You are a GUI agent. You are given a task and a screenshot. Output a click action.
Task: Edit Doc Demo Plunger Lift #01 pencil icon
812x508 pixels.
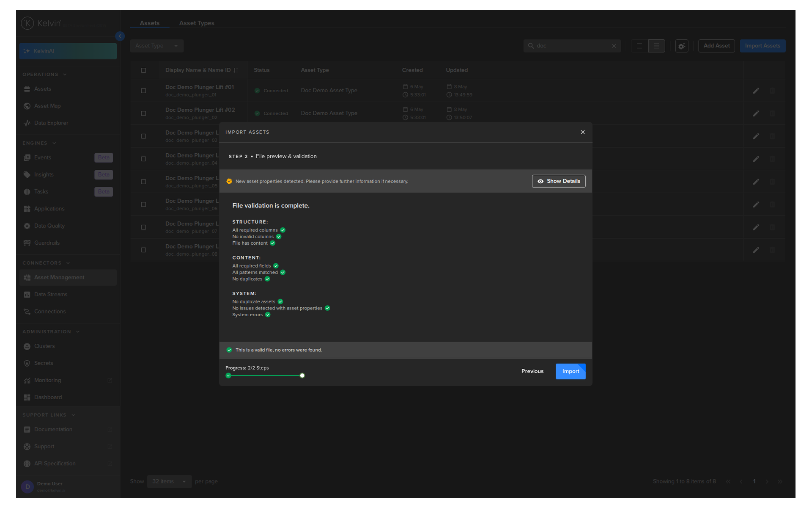pos(756,91)
